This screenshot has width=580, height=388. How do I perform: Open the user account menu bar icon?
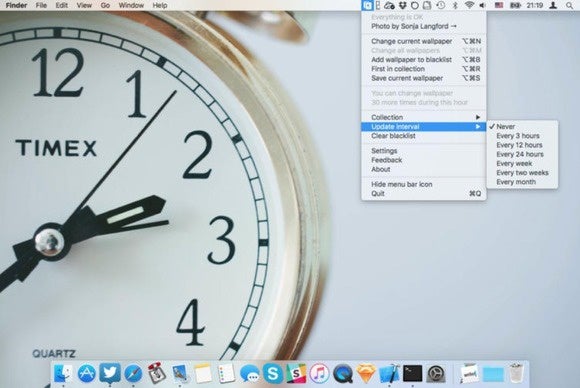pyautogui.click(x=553, y=5)
